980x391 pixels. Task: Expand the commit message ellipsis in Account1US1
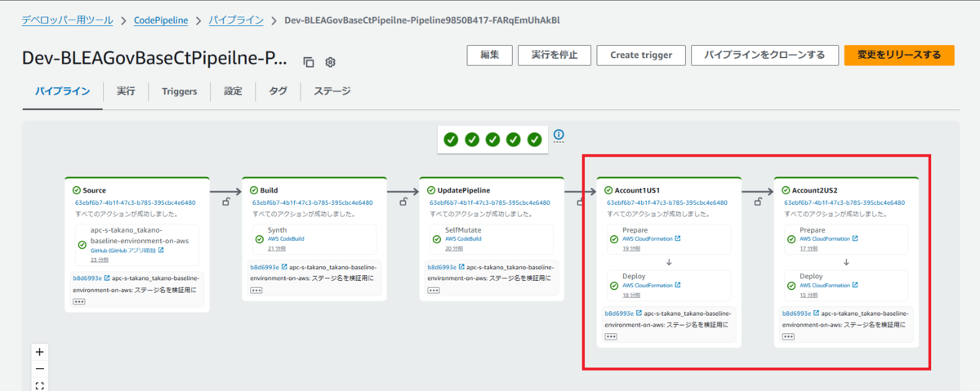(611, 336)
